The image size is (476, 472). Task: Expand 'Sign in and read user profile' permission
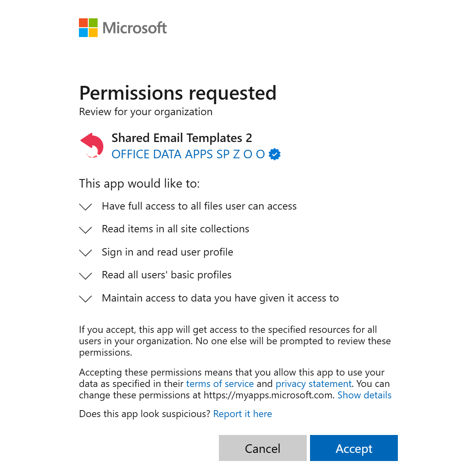coord(85,253)
